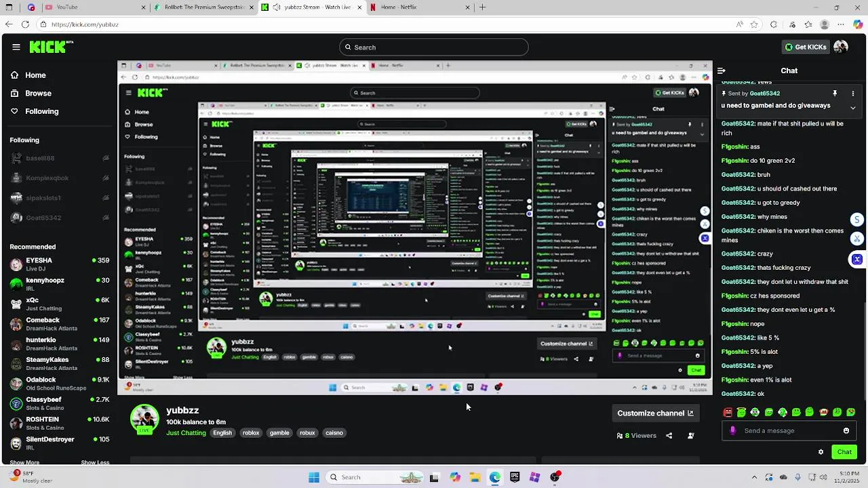Click chat username Flgoshin saying nope
The image size is (868, 488).
point(735,324)
